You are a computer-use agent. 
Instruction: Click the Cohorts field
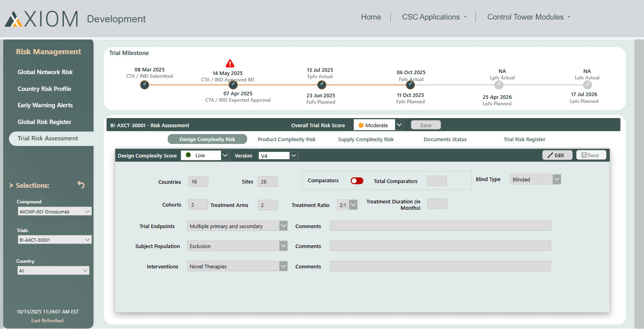tap(198, 205)
